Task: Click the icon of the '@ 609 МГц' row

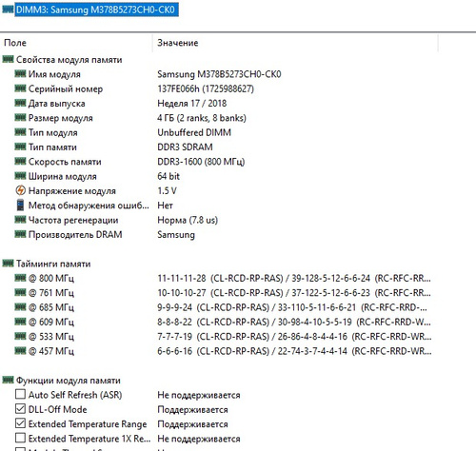Action: tap(20, 322)
